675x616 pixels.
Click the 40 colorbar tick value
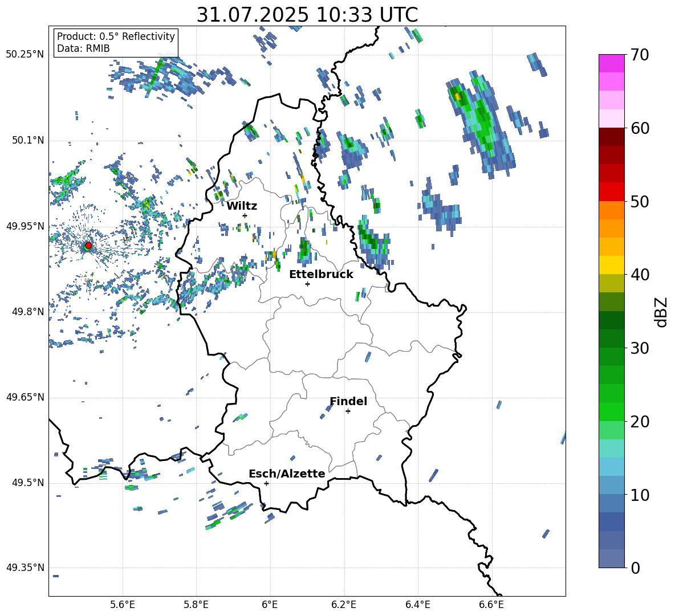(x=640, y=275)
